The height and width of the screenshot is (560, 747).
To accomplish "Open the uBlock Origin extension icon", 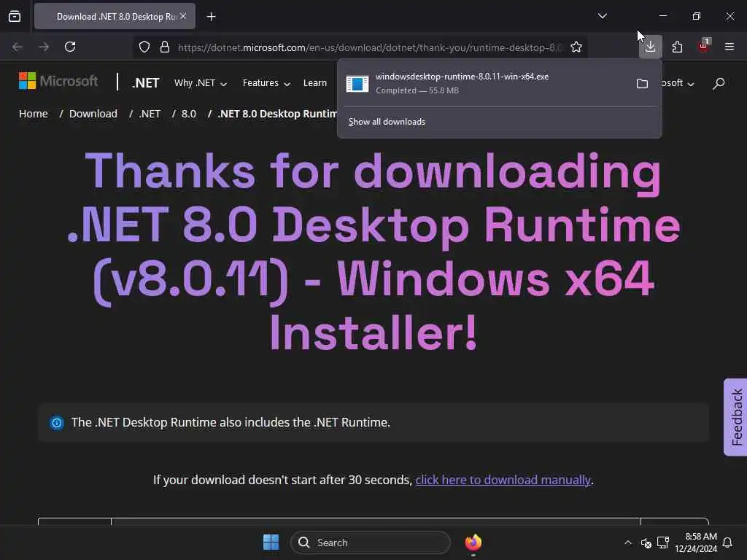I will 704,46.
